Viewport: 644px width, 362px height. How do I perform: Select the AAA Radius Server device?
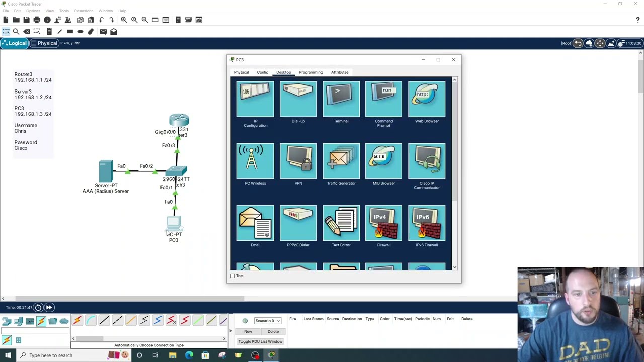[106, 171]
